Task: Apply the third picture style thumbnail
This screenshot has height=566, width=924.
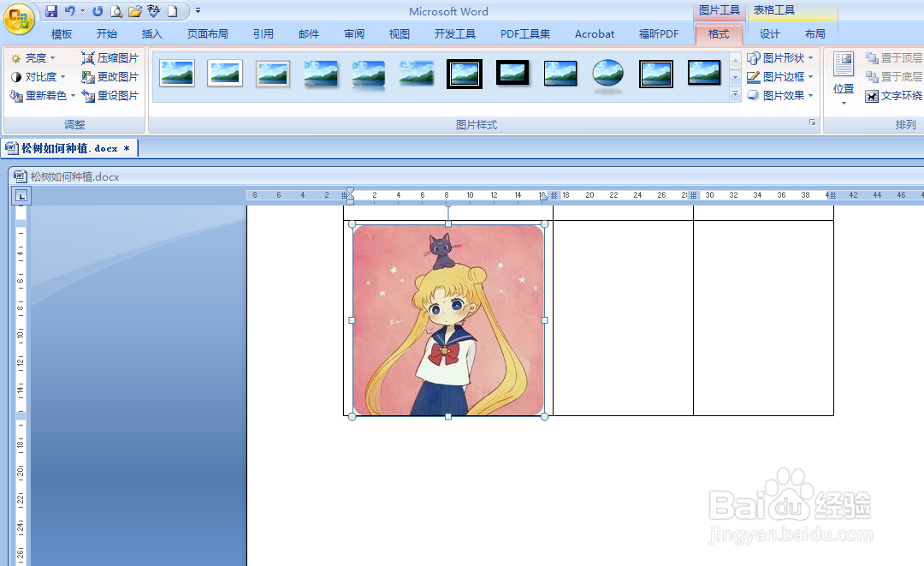Action: (273, 74)
